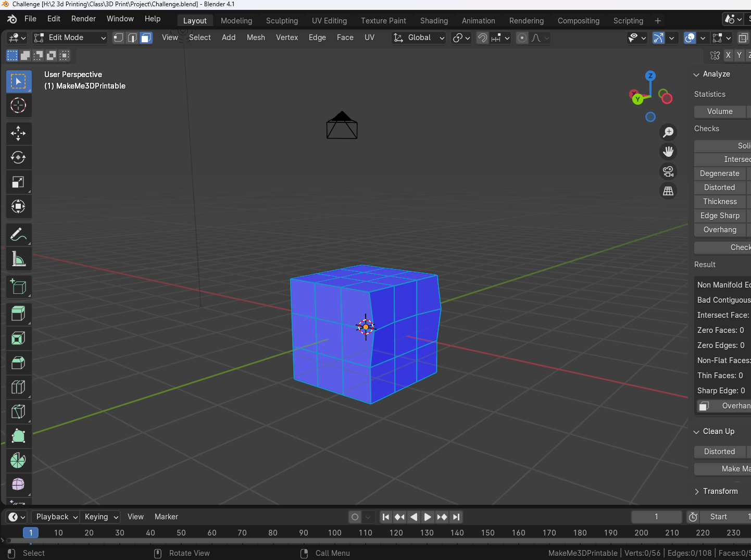Open the Vertex menu
The height and width of the screenshot is (560, 751).
point(287,38)
